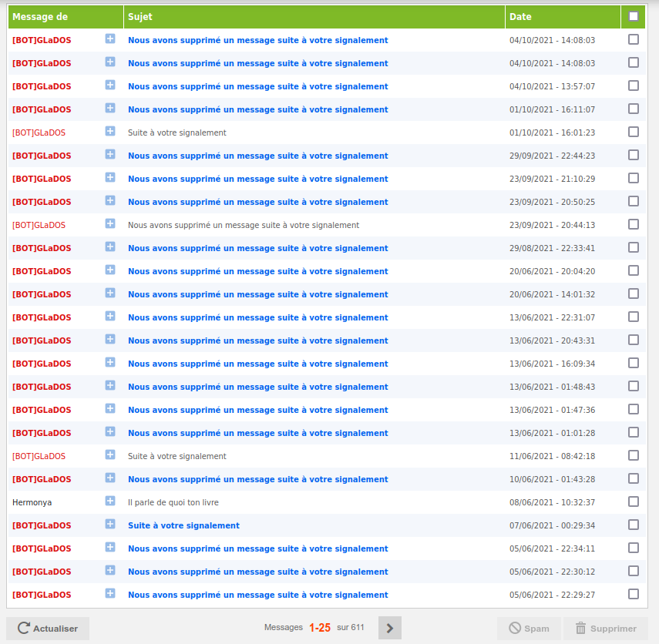Image resolution: width=659 pixels, height=644 pixels.
Task: Go to next page of messages
Action: point(389,628)
